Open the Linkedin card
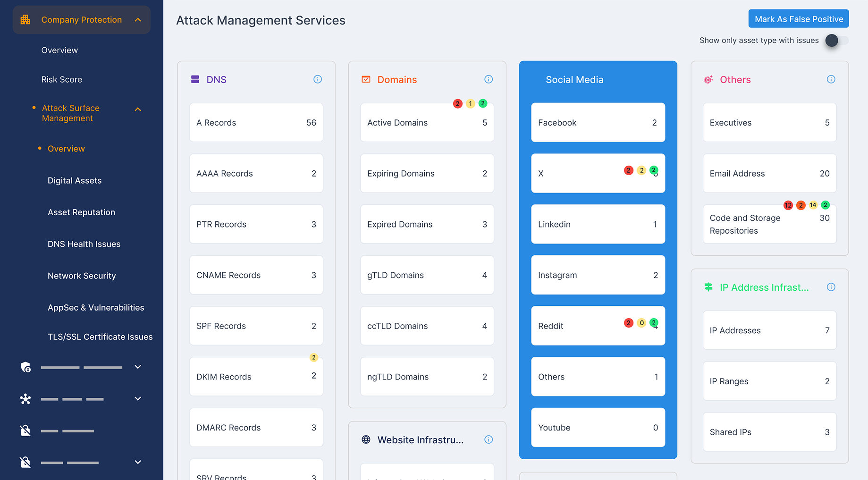The height and width of the screenshot is (480, 868). (598, 224)
